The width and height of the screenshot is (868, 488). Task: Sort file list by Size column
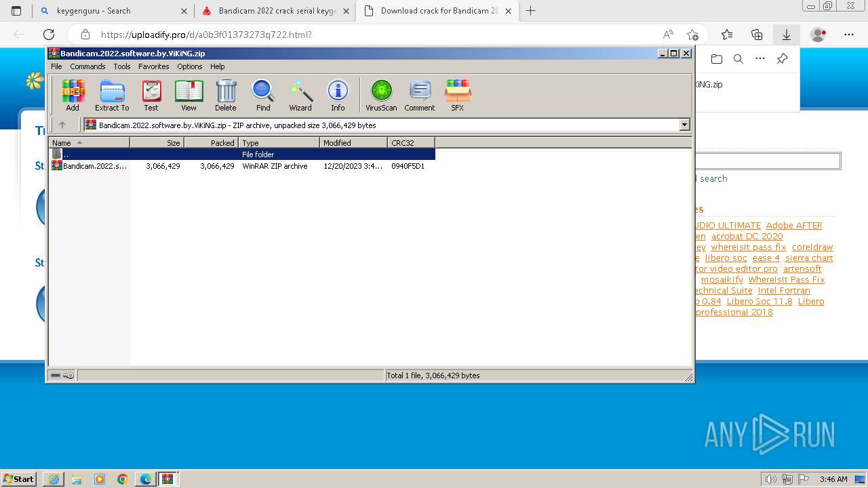tap(157, 142)
